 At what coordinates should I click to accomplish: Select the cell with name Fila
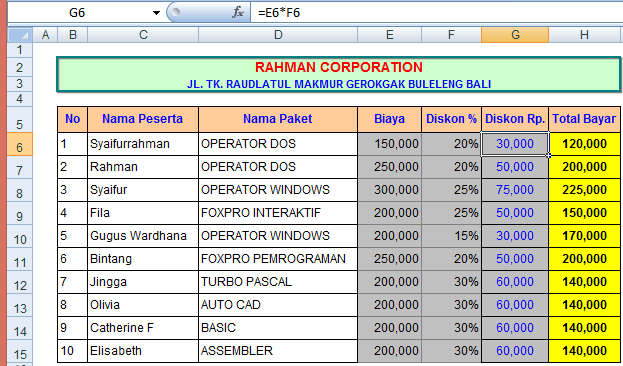pyautogui.click(x=143, y=213)
